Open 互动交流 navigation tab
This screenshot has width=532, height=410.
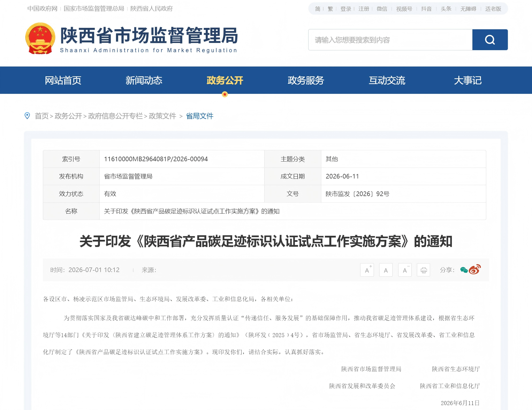387,80
